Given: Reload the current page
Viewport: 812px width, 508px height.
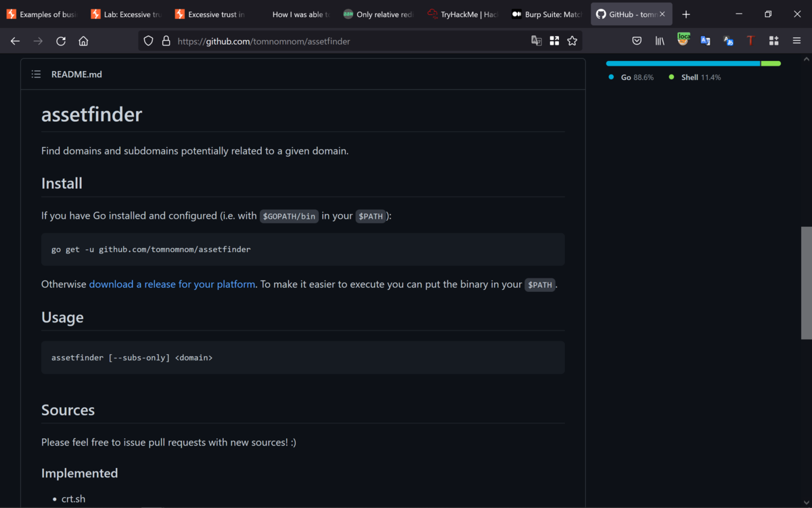Looking at the screenshot, I should [x=61, y=41].
